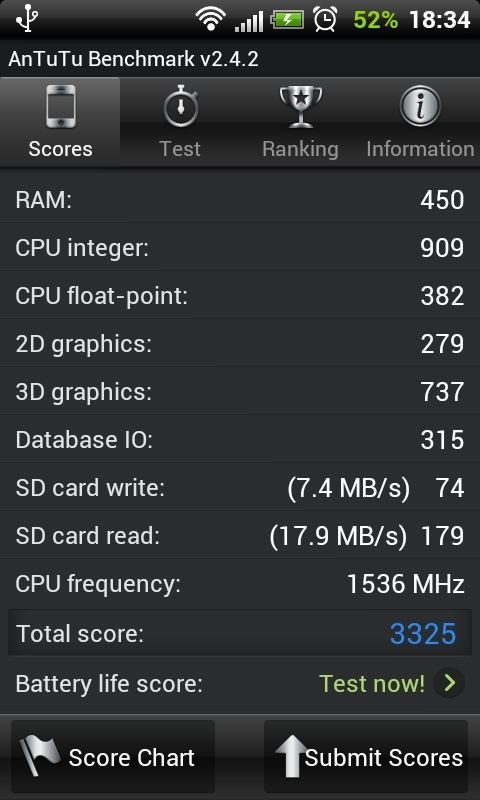Open the Scores tab phone icon
The height and width of the screenshot is (800, 480).
[x=61, y=106]
